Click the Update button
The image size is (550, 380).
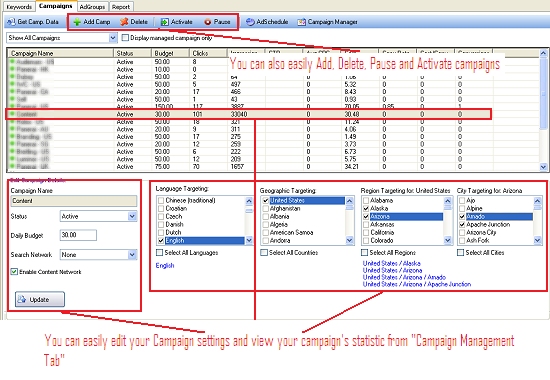(40, 299)
